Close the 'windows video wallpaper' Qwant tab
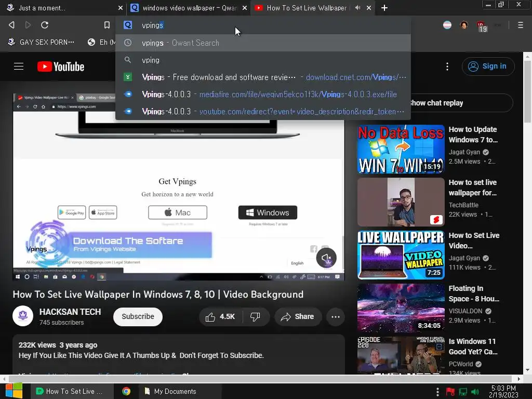 click(x=245, y=8)
